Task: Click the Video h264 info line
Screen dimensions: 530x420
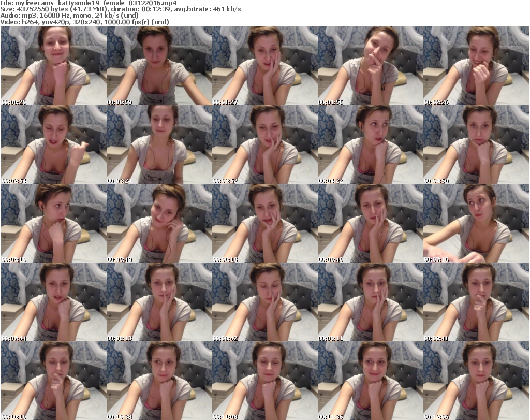Action: coord(84,22)
